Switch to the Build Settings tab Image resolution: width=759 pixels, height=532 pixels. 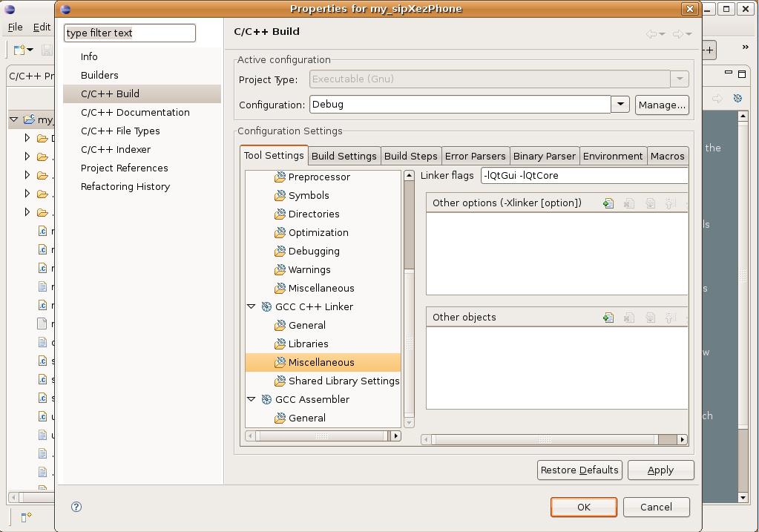click(344, 156)
